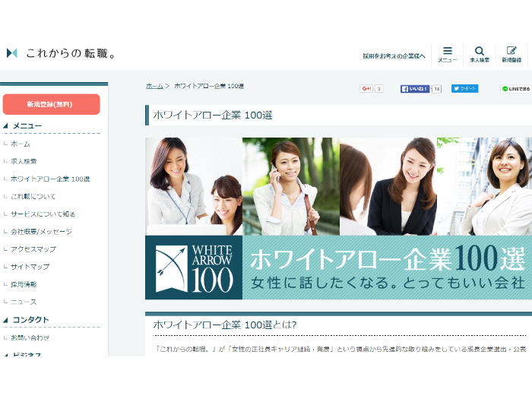The width and height of the screenshot is (532, 399).
Task: Click the ホワイトアロー企業100選 banner title
Action: coord(388,258)
